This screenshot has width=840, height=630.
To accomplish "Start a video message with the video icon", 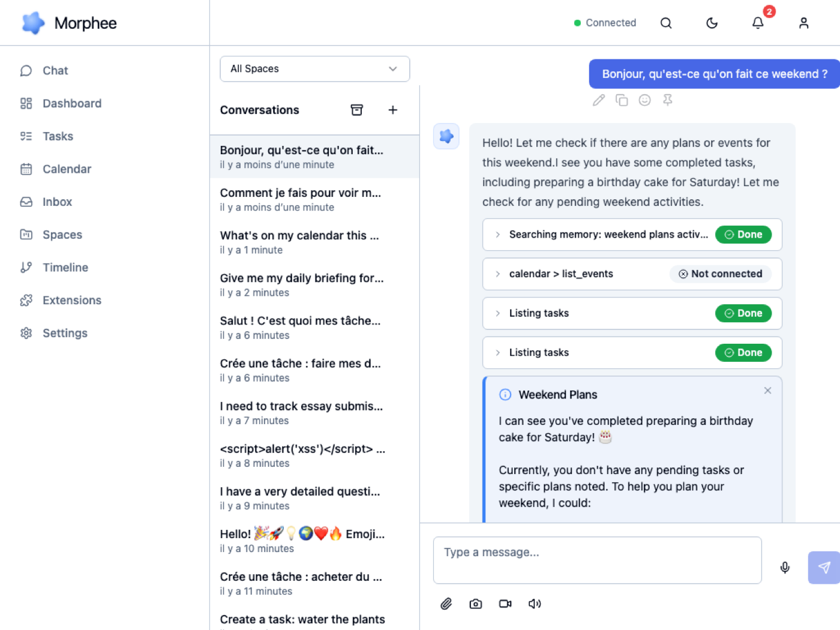I will 505,604.
